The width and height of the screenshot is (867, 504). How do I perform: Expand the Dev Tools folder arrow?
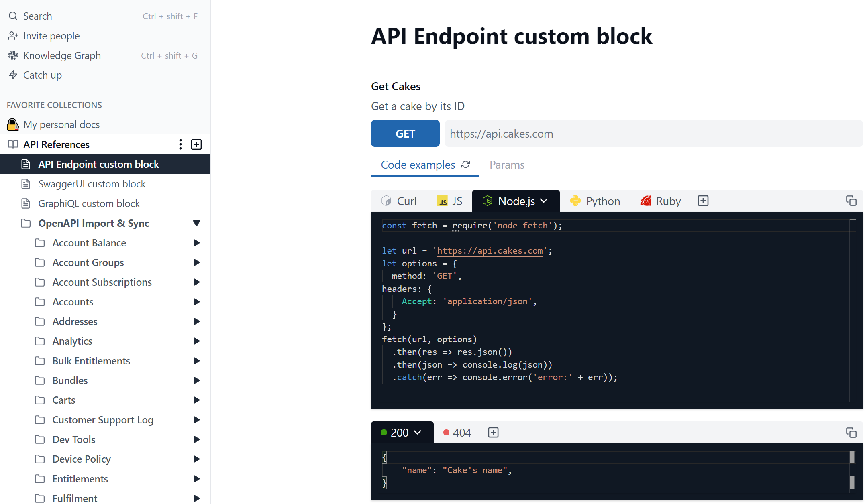[196, 439]
